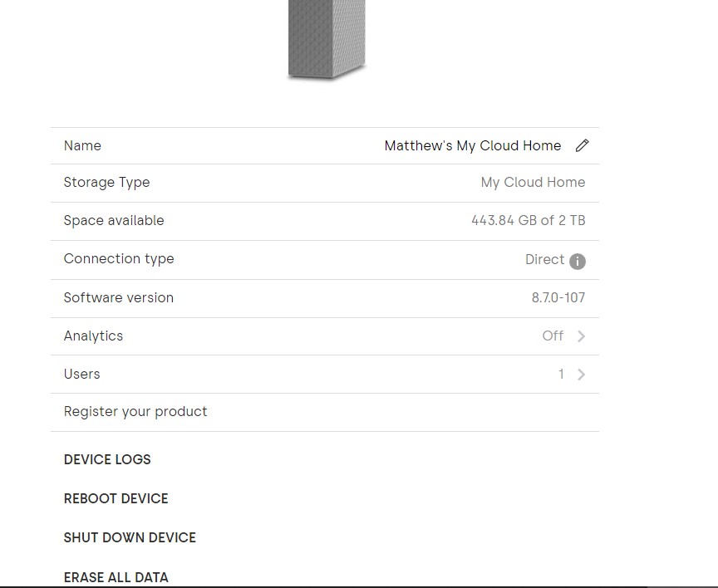Open DEVICE LOGS
Image resolution: width=718 pixels, height=588 pixels.
click(107, 459)
